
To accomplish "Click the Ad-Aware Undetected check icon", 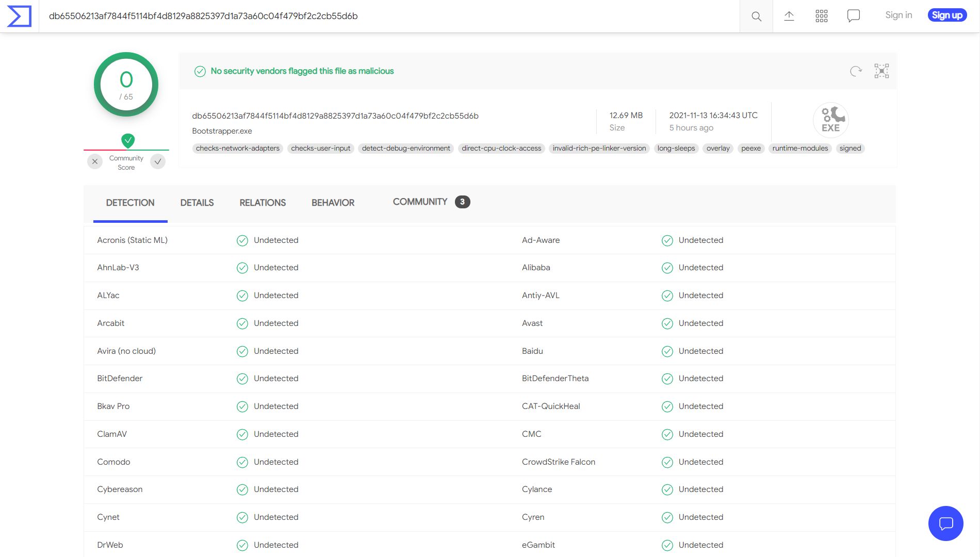I will (x=667, y=240).
